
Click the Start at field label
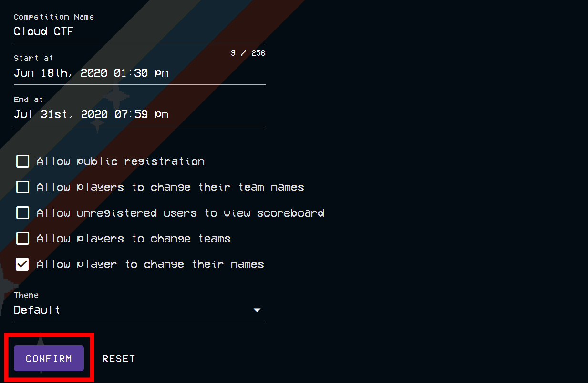click(33, 58)
